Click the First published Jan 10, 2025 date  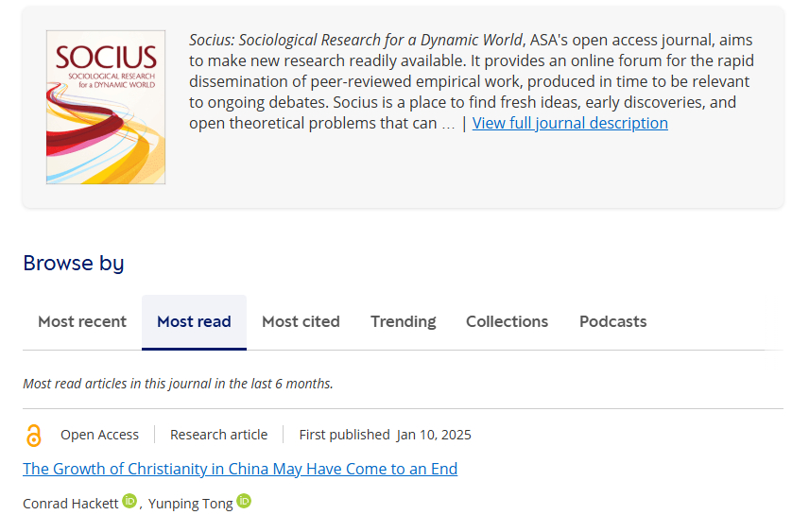(x=385, y=435)
